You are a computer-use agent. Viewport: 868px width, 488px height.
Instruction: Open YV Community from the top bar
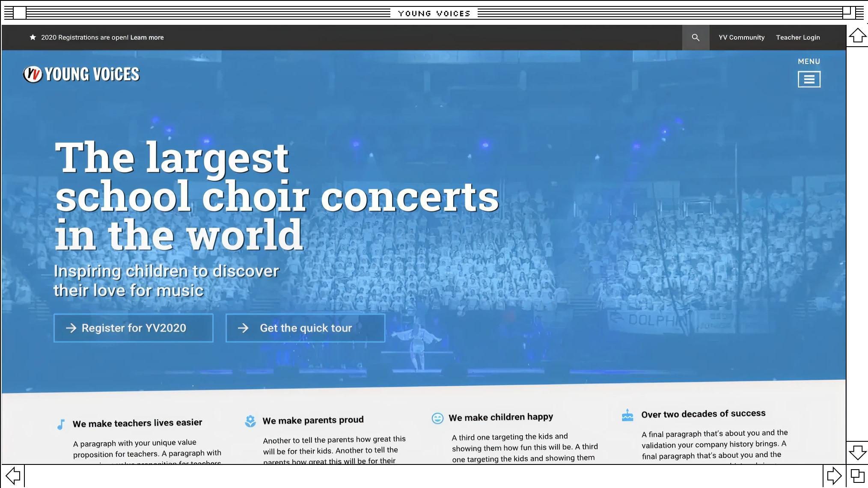point(741,37)
